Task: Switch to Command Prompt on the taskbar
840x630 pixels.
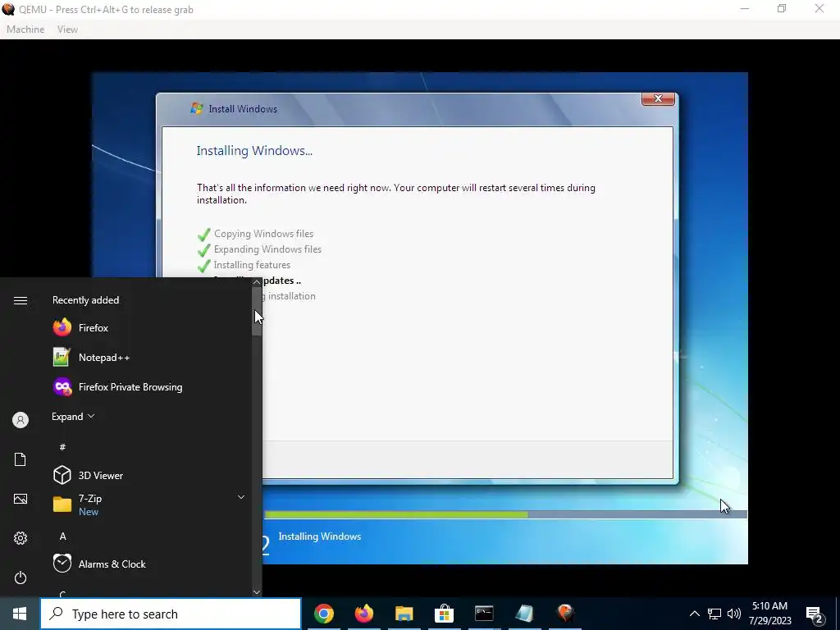Action: [x=484, y=614]
